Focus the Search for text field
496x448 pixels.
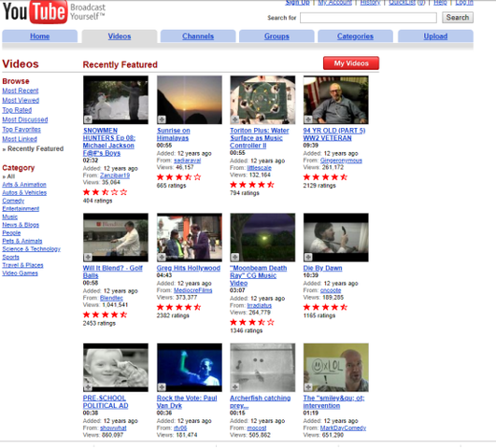[x=368, y=18]
